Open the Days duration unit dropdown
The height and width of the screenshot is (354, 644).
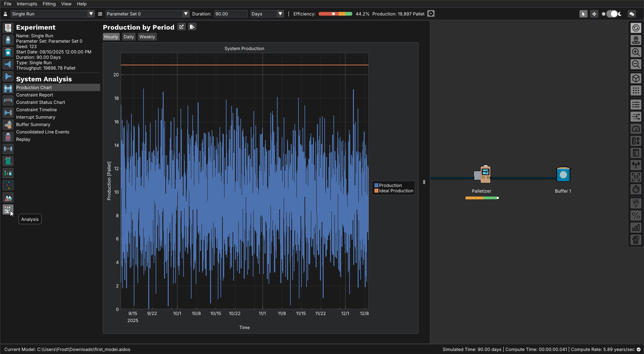267,14
